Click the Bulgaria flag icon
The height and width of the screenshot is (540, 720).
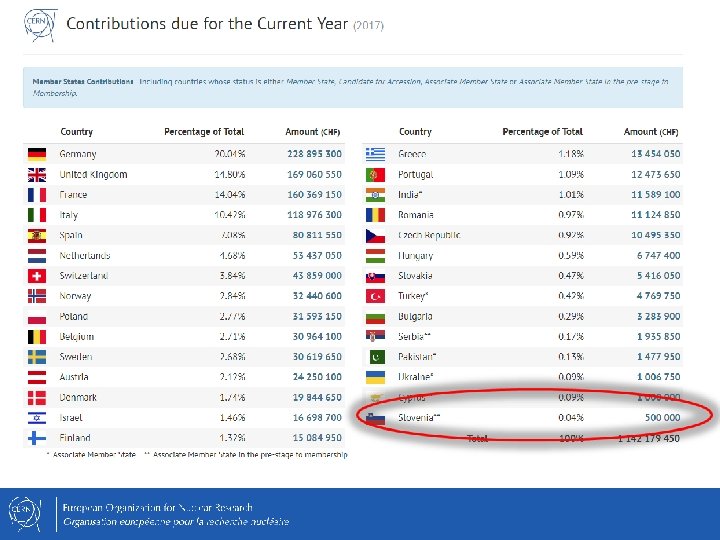pos(375,317)
